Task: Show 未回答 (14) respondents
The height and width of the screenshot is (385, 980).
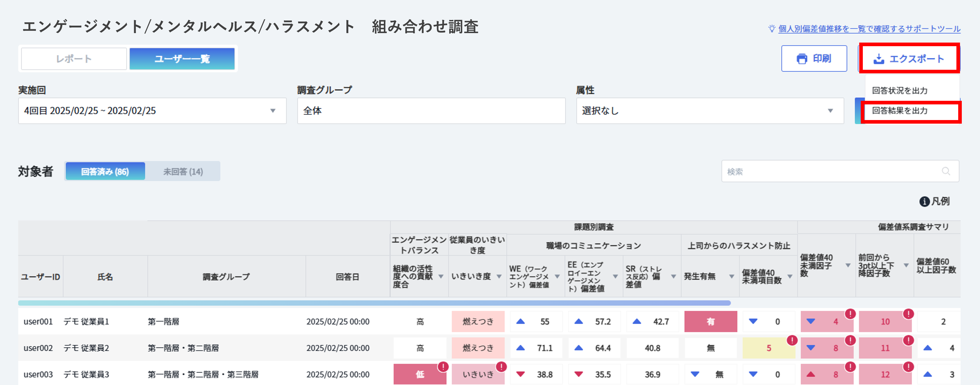Action: click(183, 171)
